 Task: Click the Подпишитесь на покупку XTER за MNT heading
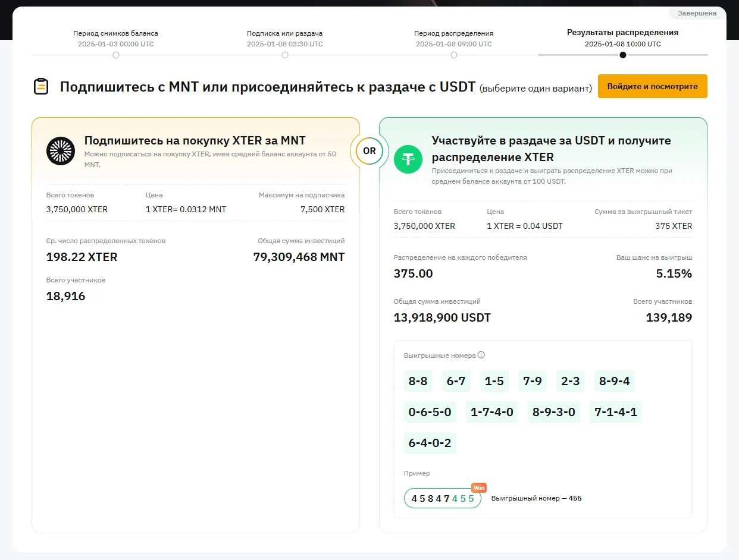point(195,141)
